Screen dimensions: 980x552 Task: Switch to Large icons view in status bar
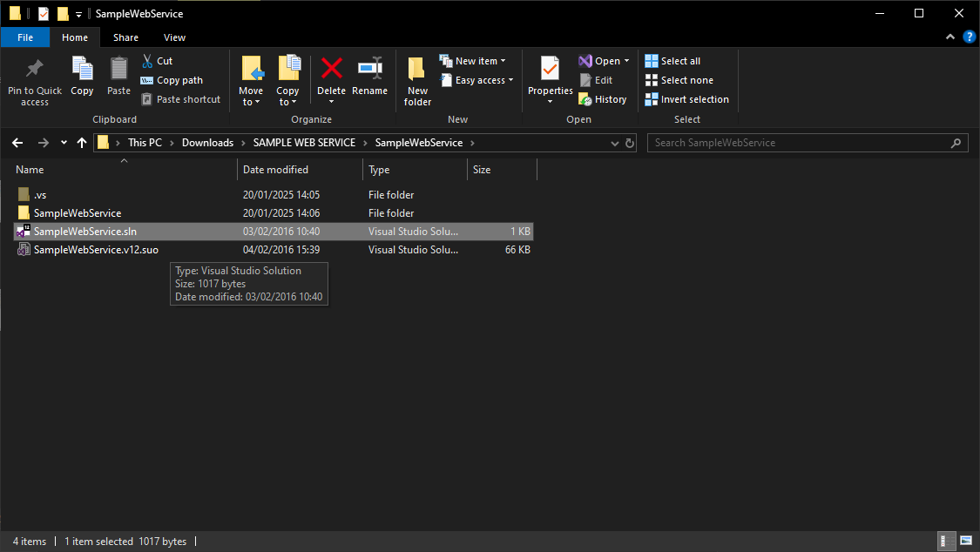point(966,541)
